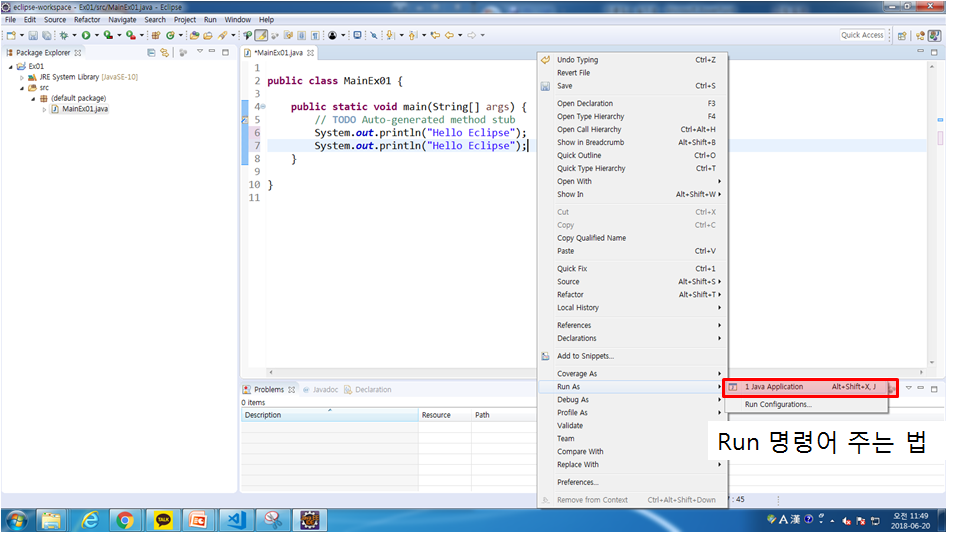Click the New file toolbar icon
The image size is (962, 533).
point(11,36)
